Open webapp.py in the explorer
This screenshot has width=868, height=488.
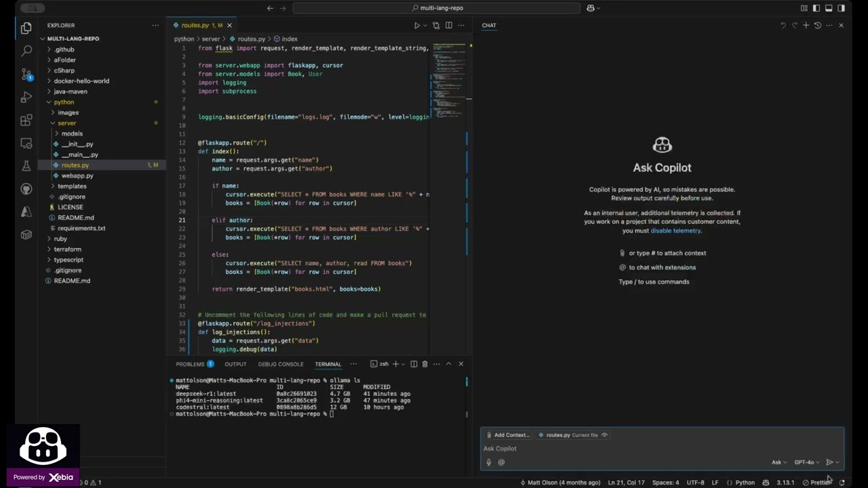coord(77,176)
